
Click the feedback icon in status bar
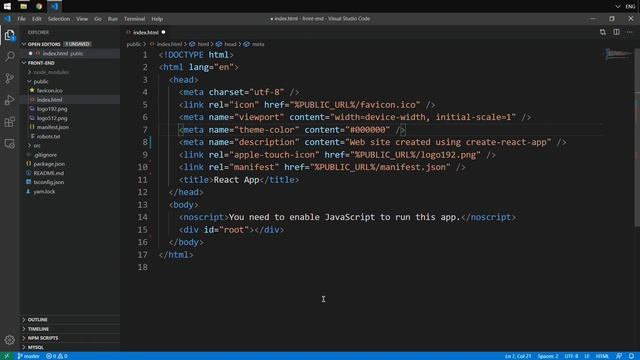point(619,356)
